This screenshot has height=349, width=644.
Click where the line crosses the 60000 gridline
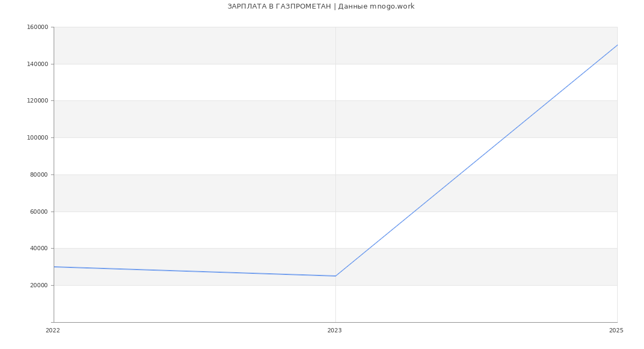click(x=414, y=212)
